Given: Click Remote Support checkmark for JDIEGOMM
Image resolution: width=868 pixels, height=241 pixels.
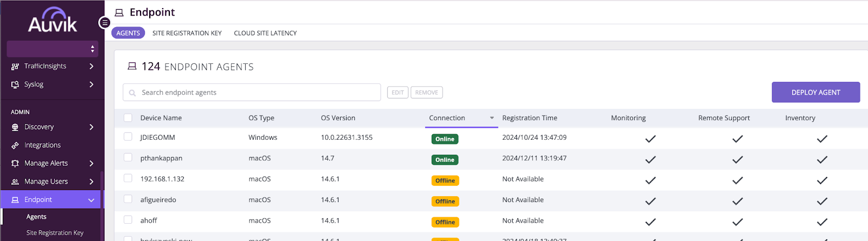Looking at the screenshot, I should 737,139.
